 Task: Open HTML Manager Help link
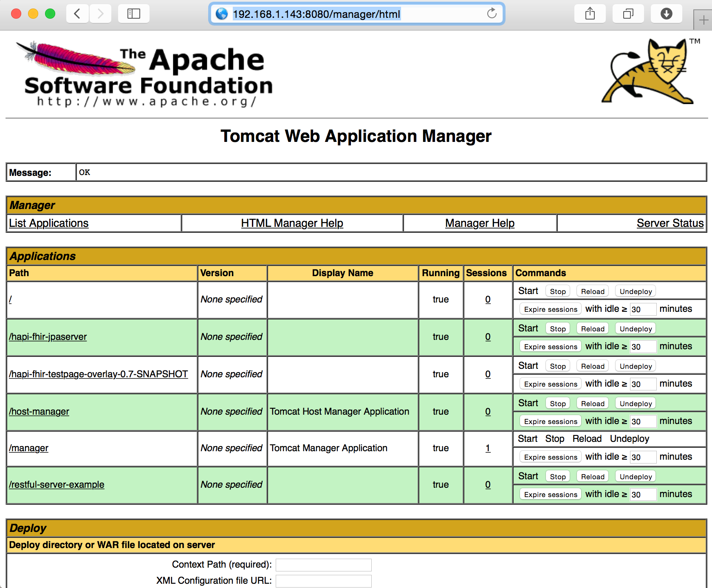pyautogui.click(x=292, y=223)
